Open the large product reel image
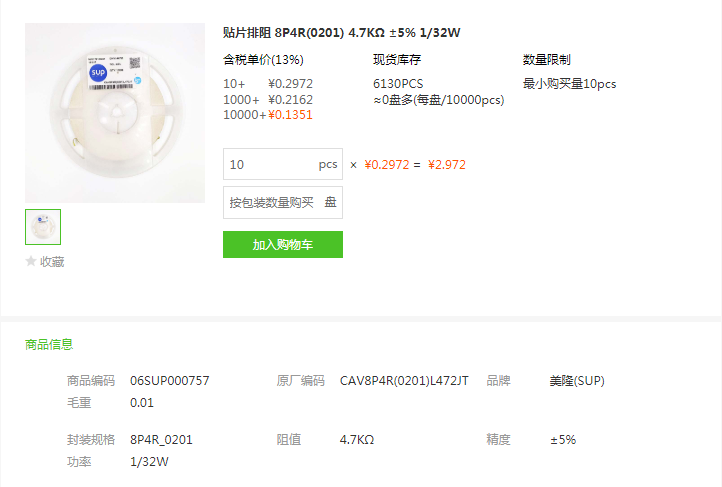The image size is (722, 487). [x=115, y=113]
